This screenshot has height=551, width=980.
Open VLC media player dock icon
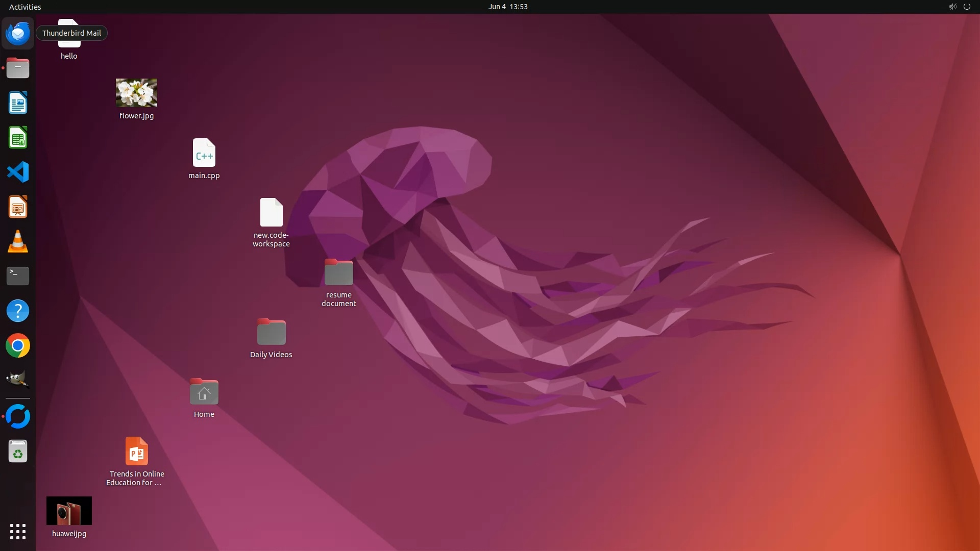pyautogui.click(x=18, y=242)
